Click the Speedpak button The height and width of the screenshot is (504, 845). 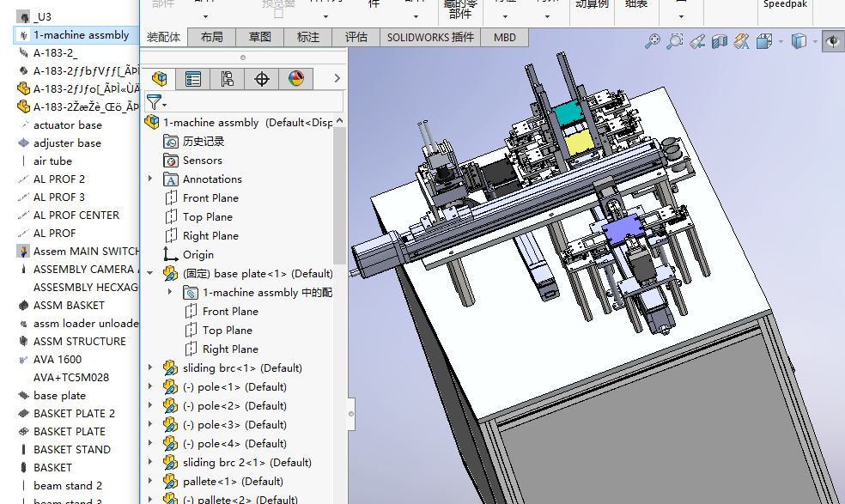tap(785, 4)
